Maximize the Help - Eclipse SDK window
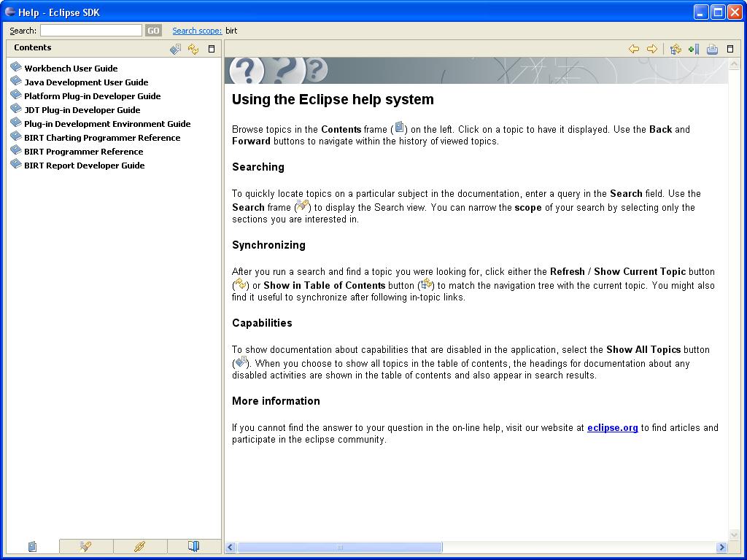This screenshot has width=747, height=560. pos(718,12)
